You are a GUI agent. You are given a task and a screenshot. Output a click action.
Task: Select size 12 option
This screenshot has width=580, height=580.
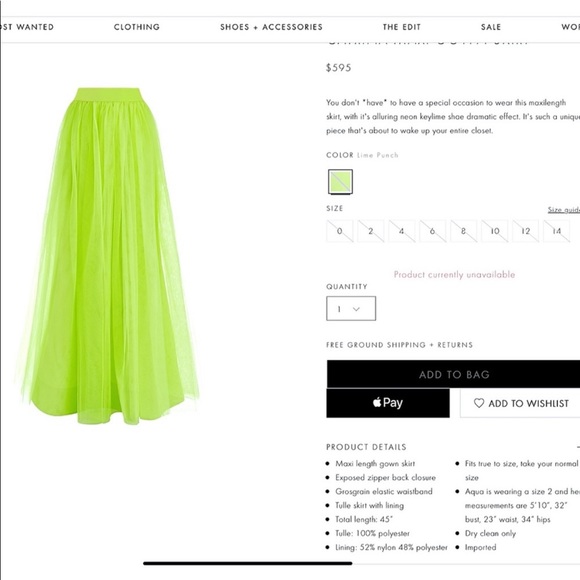(526, 231)
